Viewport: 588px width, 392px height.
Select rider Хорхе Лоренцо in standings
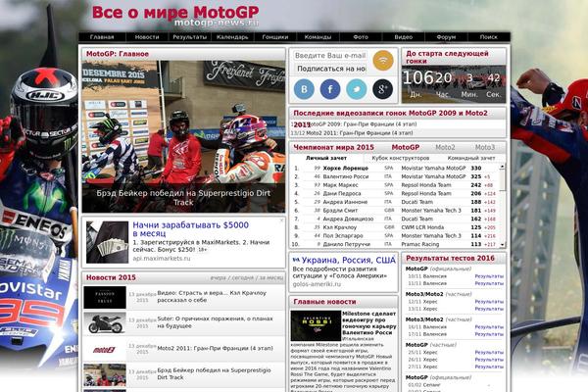pyautogui.click(x=345, y=168)
